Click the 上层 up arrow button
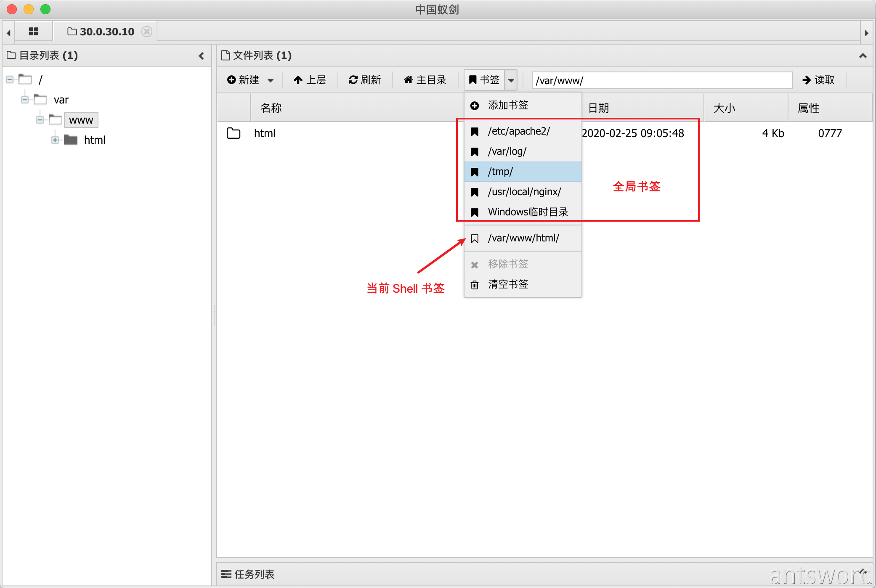This screenshot has height=588, width=876. (x=310, y=80)
